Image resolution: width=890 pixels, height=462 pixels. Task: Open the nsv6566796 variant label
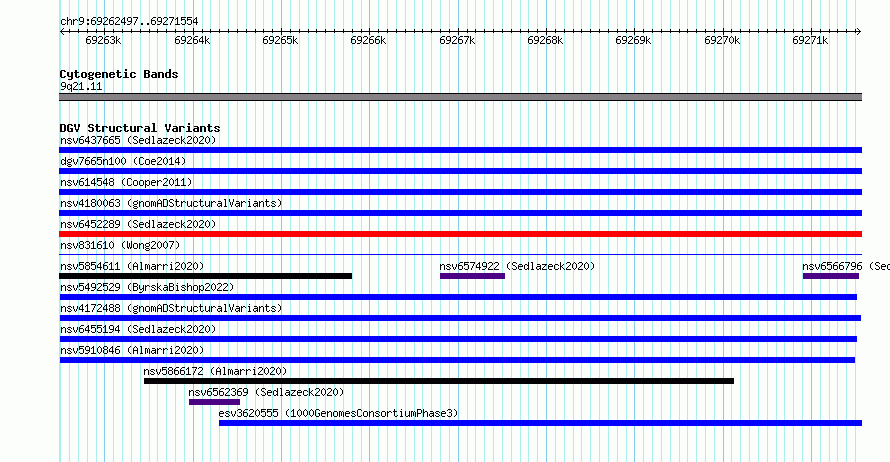(846, 266)
